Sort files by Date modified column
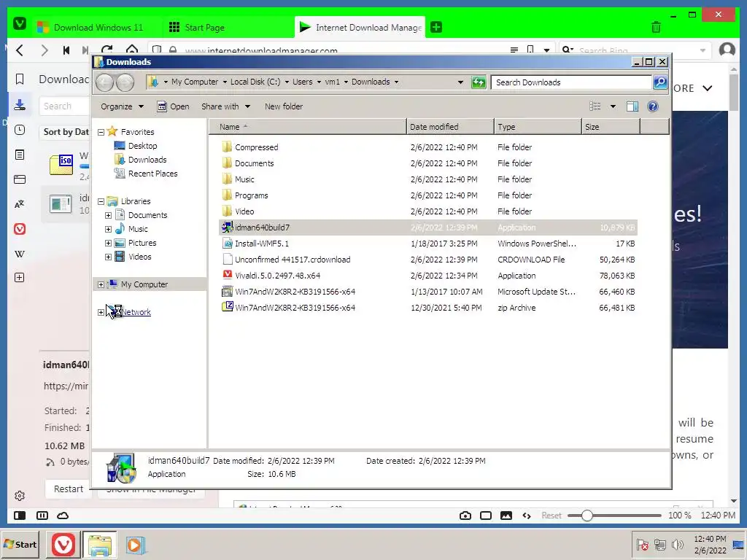Screen dimensions: 747x560 click(x=450, y=127)
